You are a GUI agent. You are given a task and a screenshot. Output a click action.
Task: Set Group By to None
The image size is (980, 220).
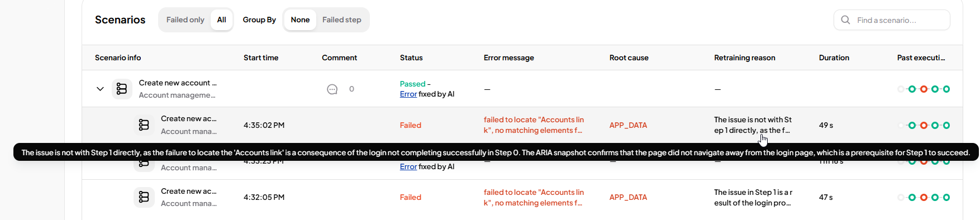coord(300,20)
